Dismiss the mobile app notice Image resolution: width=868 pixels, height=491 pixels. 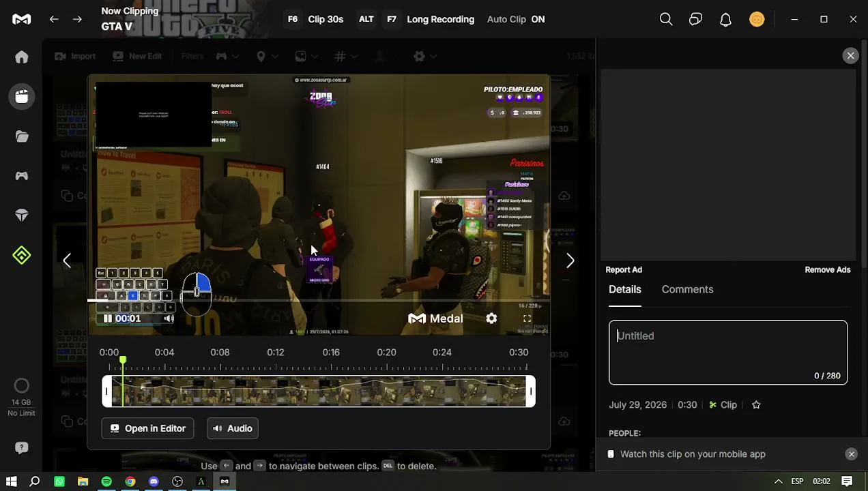(x=851, y=454)
